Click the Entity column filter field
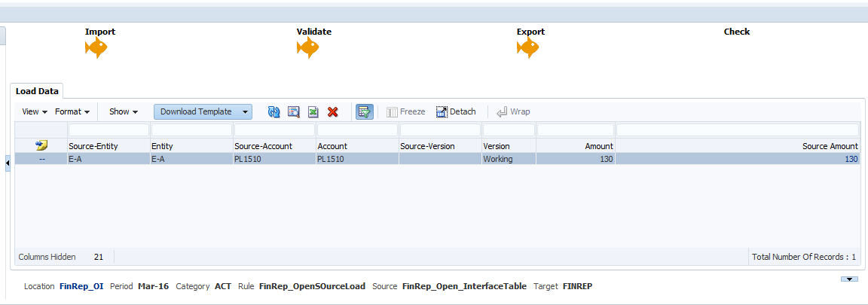 (191, 130)
